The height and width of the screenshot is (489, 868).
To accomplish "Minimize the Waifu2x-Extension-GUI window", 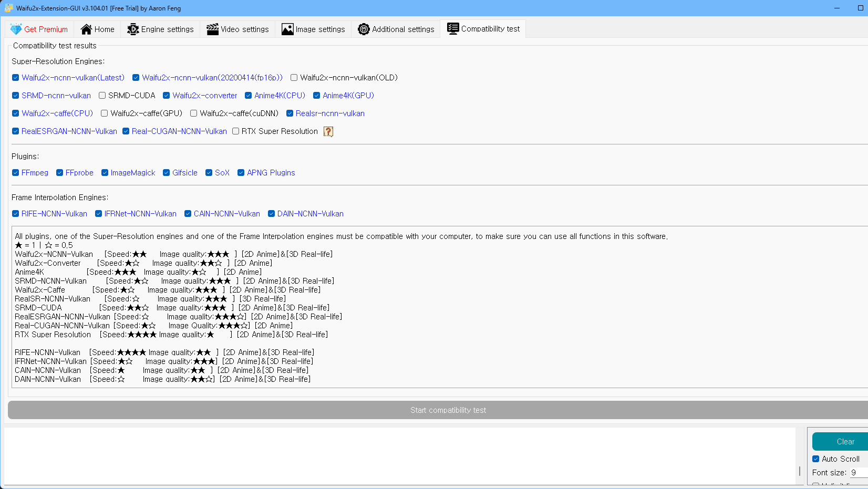I will tap(837, 8).
